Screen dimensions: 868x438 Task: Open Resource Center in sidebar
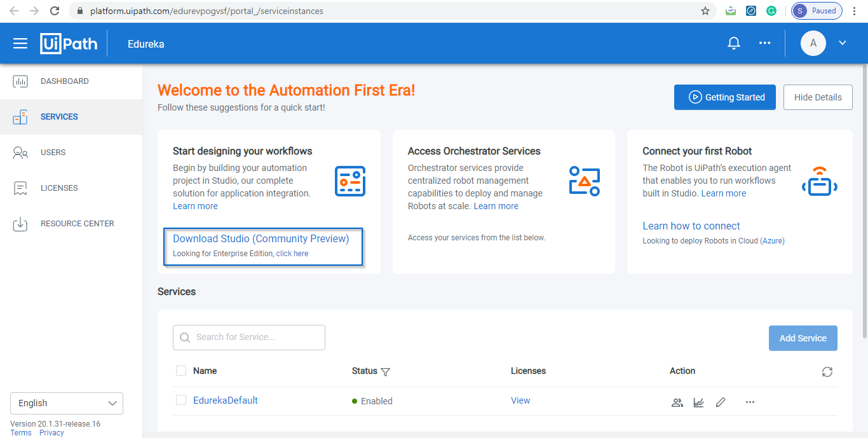pyautogui.click(x=71, y=224)
